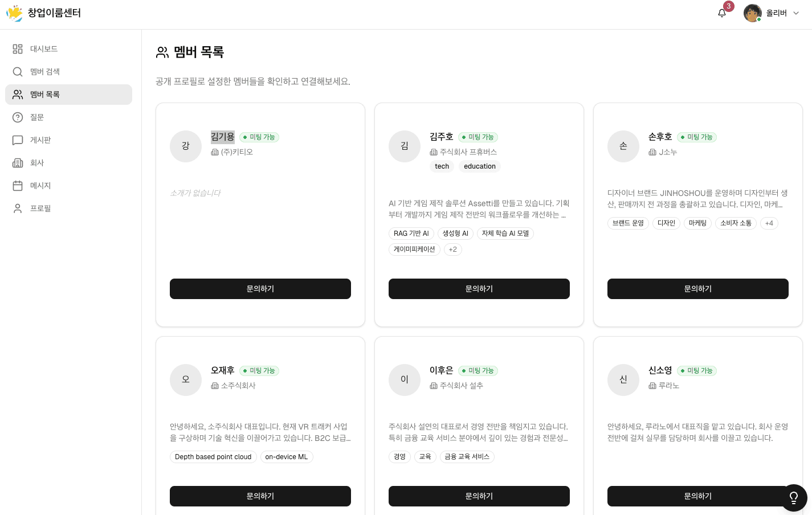Select 멤버 목록 in the sidebar
Screen dimensions: 812x515
click(68, 95)
